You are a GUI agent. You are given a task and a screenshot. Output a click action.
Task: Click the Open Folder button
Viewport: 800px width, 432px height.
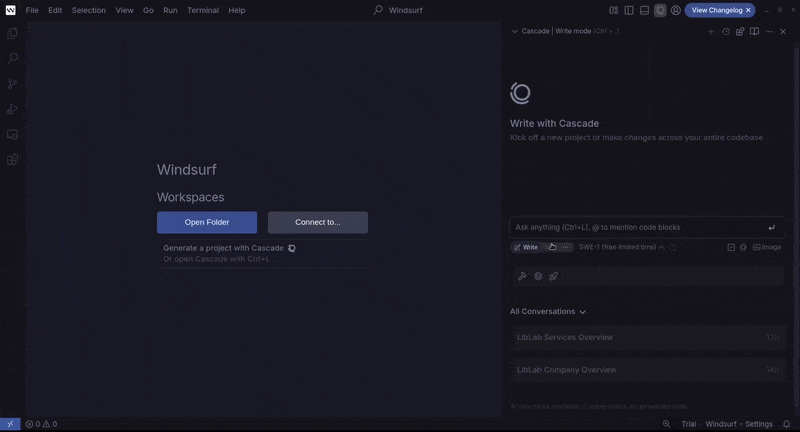click(207, 222)
